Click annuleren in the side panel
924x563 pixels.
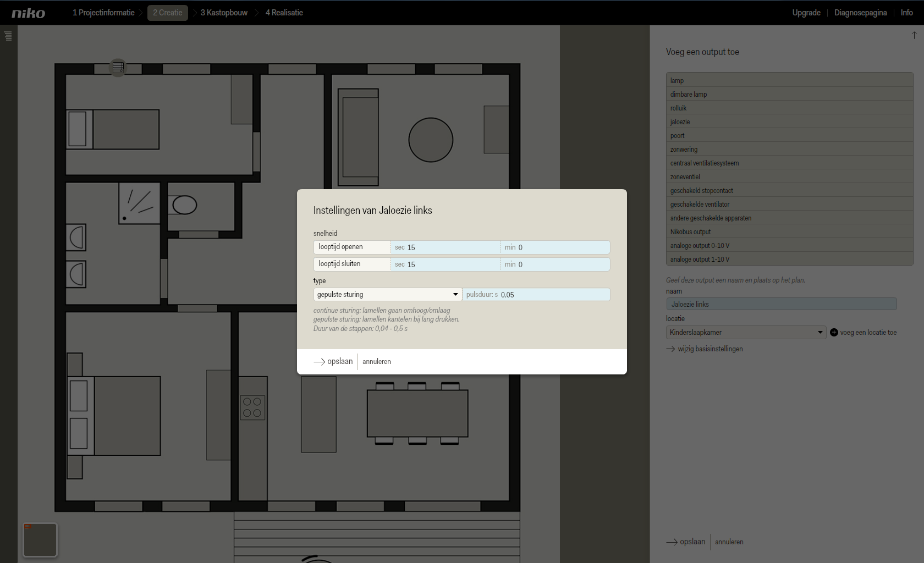pos(729,542)
